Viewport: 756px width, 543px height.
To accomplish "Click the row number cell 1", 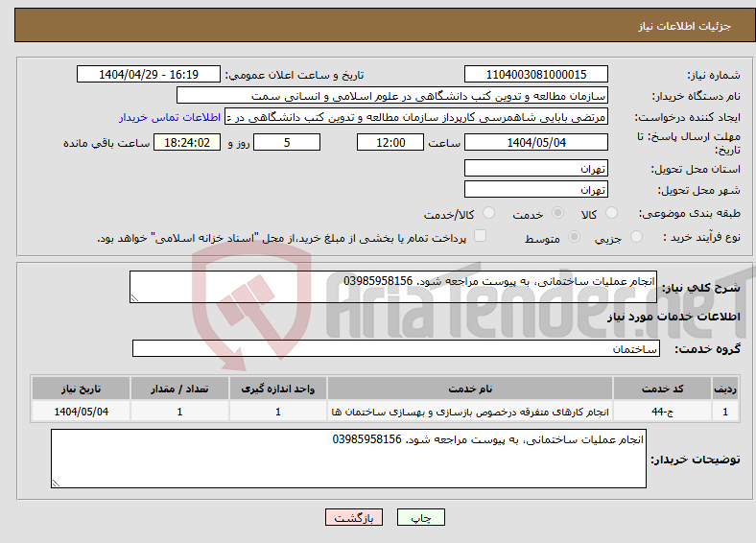I will click(x=725, y=412).
